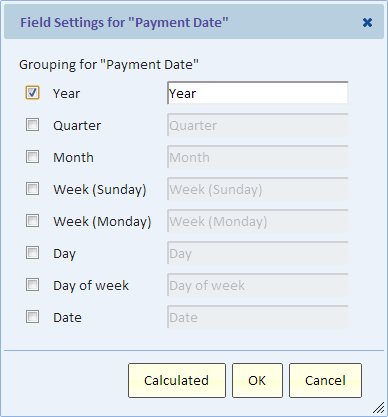Click the disabled Month caption field
This screenshot has height=417, width=388.
258,157
